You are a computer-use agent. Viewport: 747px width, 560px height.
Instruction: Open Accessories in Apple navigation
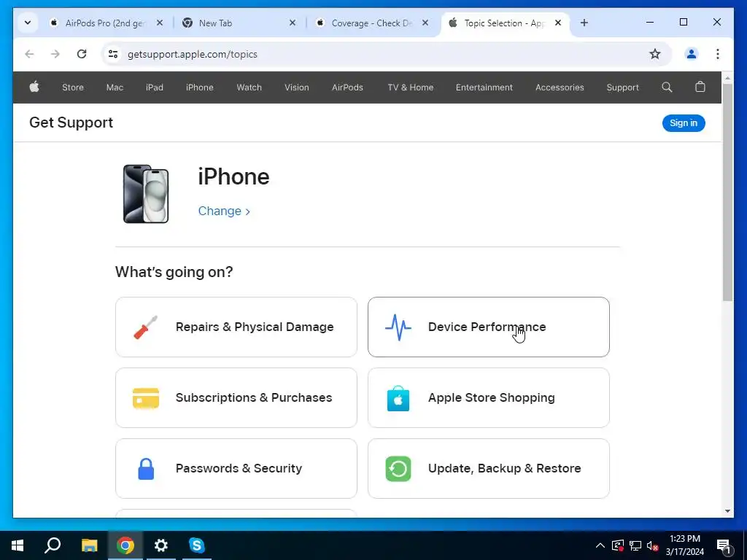pyautogui.click(x=560, y=87)
